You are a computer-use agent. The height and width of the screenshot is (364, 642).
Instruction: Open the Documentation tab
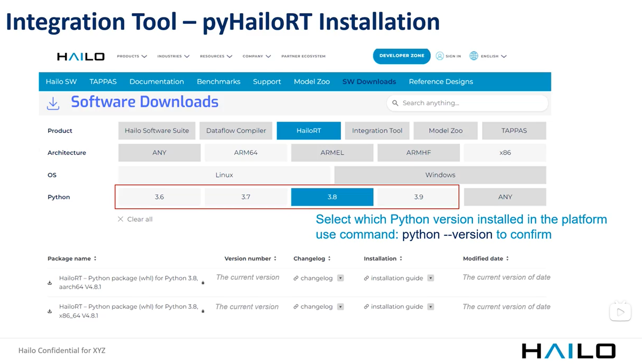click(157, 81)
